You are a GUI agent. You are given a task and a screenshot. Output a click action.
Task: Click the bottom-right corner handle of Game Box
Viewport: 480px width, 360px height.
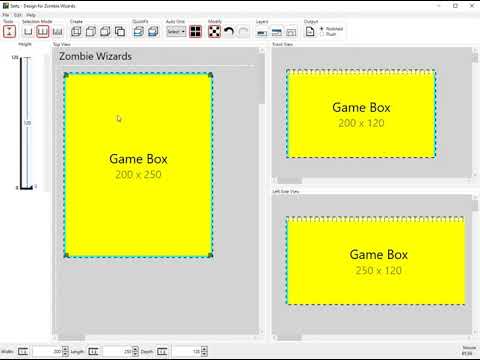pyautogui.click(x=211, y=255)
